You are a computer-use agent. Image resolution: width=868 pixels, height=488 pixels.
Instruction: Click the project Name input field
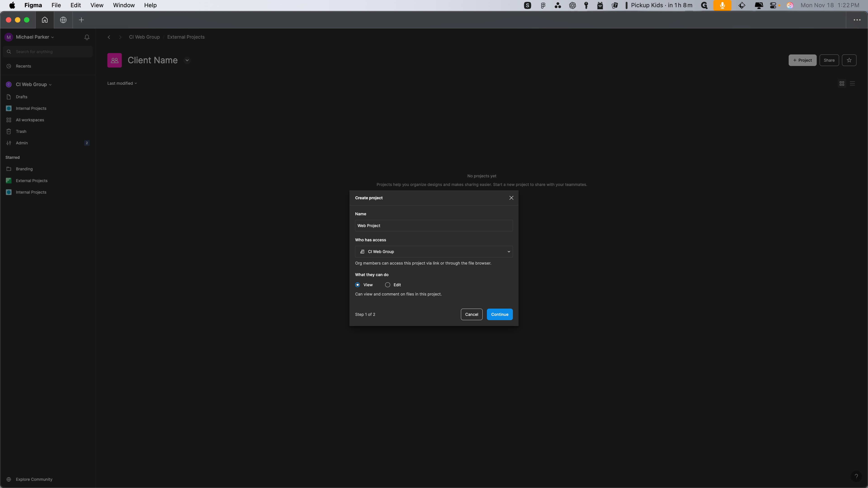pos(434,226)
